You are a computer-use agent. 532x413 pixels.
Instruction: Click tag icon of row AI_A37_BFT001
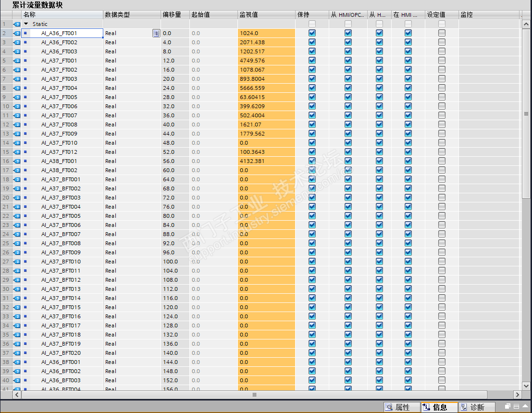pos(17,179)
